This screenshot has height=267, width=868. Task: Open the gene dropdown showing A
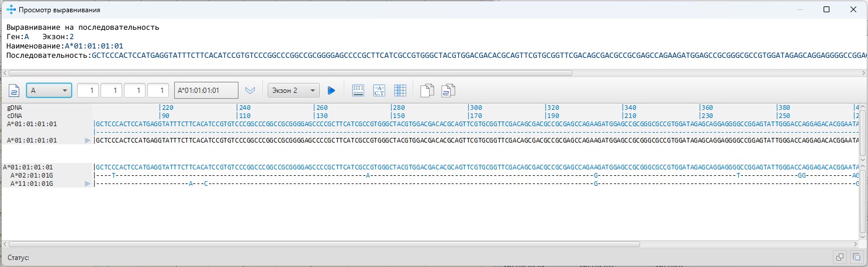point(49,91)
